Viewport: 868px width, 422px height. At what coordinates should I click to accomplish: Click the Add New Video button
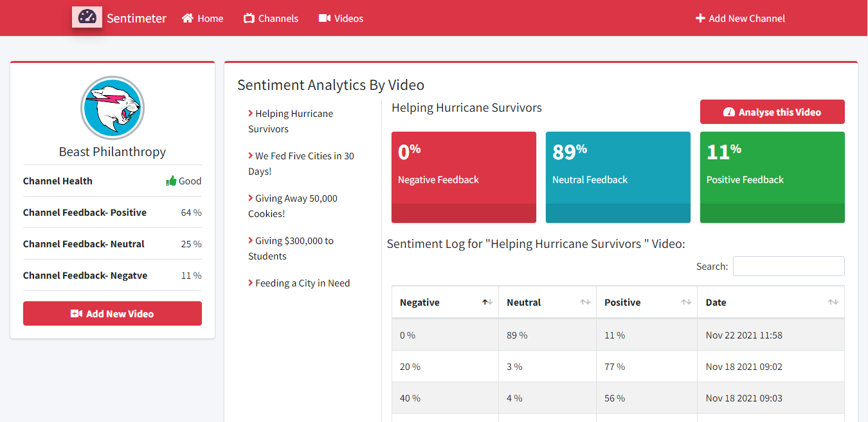[x=113, y=313]
